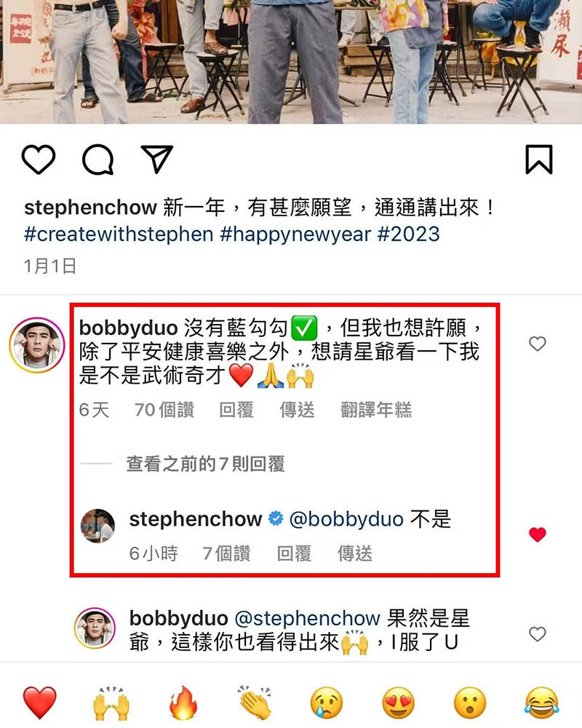Tap the red heart quick-reaction emoji
Image resolution: width=582 pixels, height=728 pixels.
[x=40, y=702]
